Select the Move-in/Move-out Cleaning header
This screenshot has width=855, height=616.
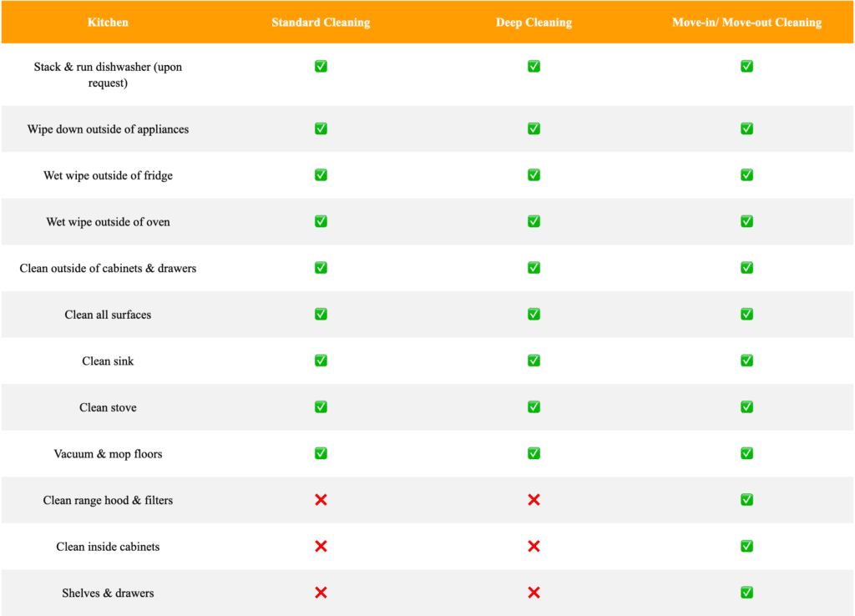[x=746, y=23]
